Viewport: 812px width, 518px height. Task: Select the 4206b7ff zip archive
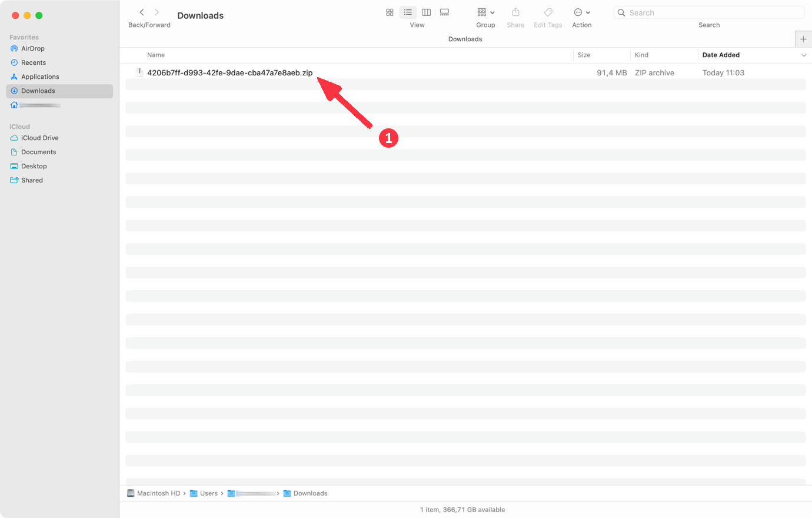(231, 72)
